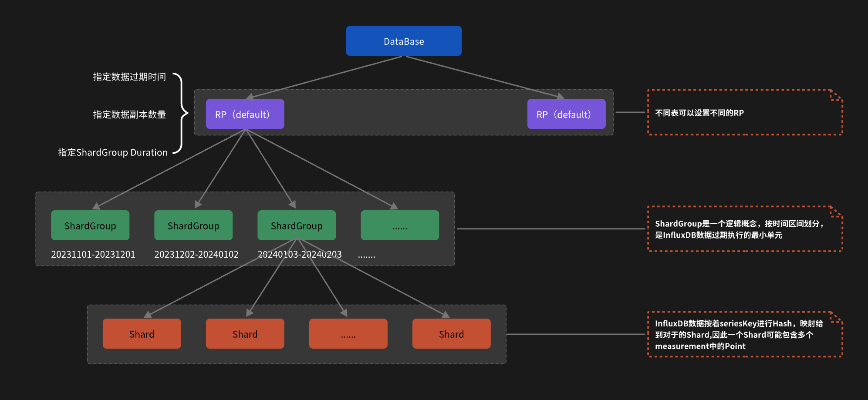Click the date range 20231101-20231201
Viewport: 868px width, 400px height.
93,254
